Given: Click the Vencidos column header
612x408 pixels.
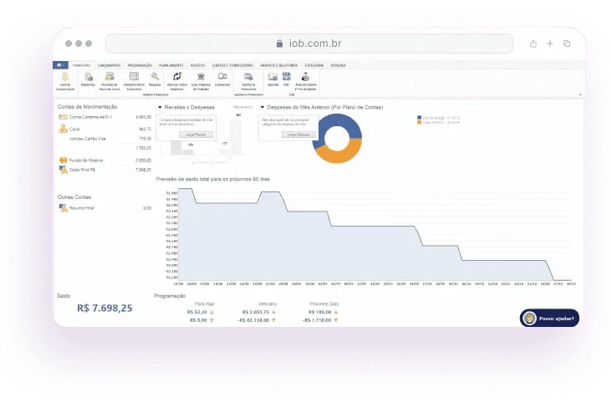Looking at the screenshot, I should pos(267,304).
